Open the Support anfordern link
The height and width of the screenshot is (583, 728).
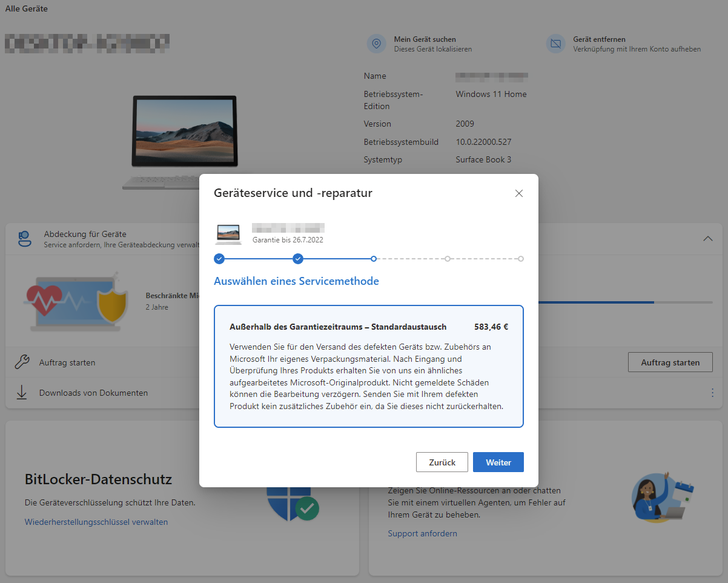422,533
